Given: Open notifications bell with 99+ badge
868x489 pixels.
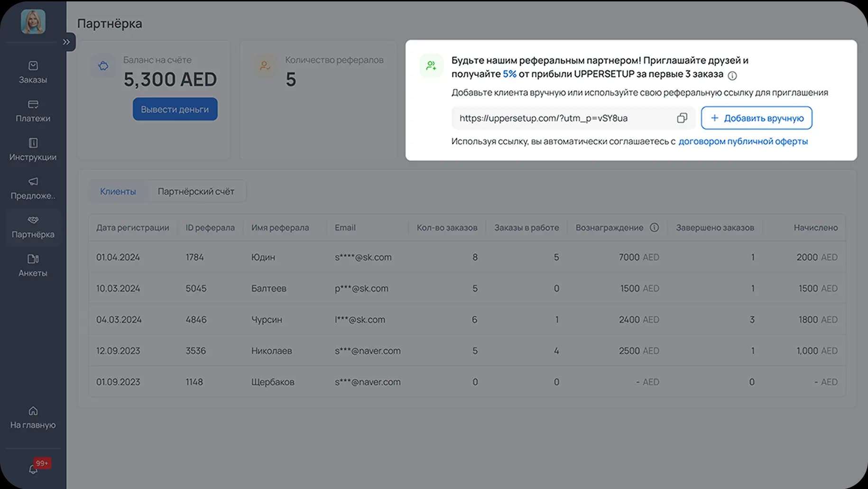Looking at the screenshot, I should pyautogui.click(x=33, y=469).
